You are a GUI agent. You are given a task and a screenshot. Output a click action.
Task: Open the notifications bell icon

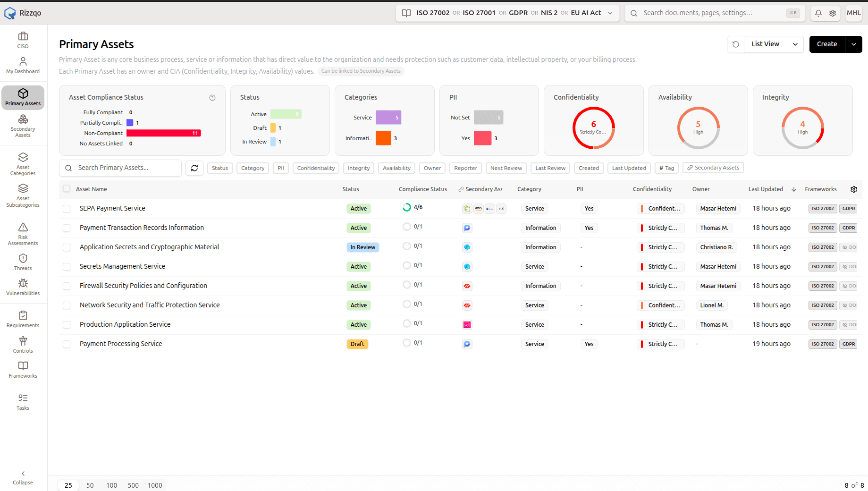818,13
